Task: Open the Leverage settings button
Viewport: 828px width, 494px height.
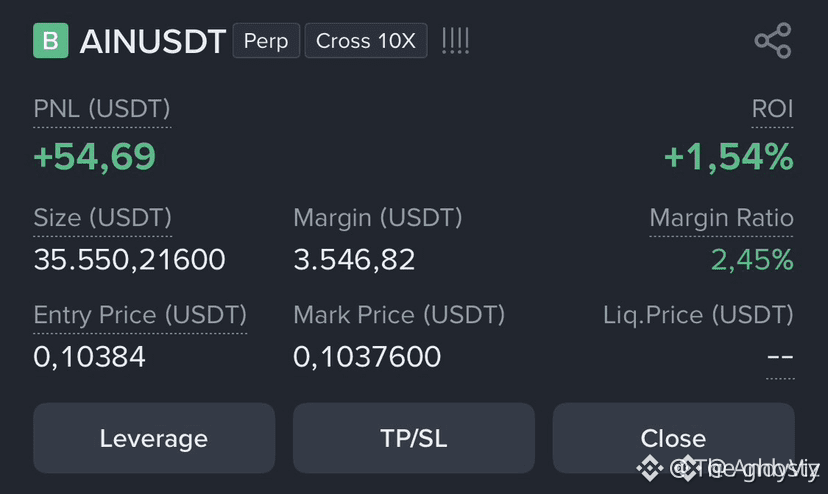Action: point(154,438)
